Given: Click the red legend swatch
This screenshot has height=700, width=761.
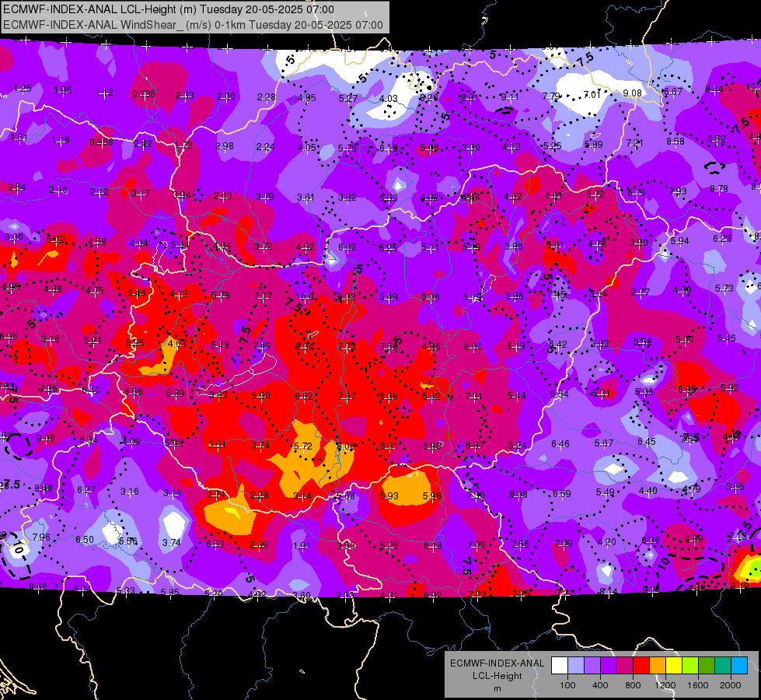Looking at the screenshot, I should coord(641,665).
